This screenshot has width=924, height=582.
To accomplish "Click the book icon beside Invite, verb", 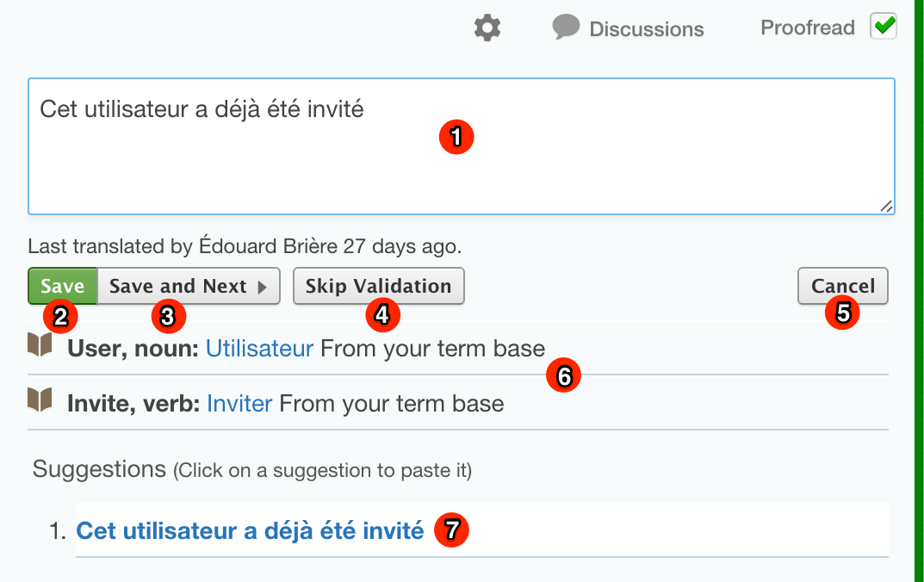I will (40, 399).
